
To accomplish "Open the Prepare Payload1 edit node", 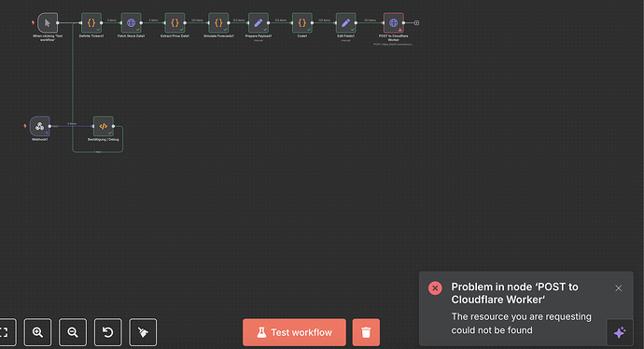I will [x=259, y=23].
